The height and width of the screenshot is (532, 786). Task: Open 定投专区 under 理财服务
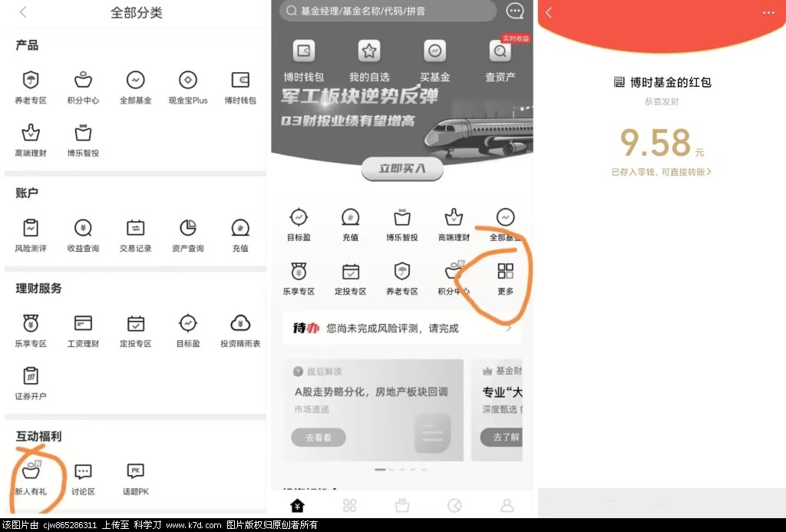pos(135,330)
